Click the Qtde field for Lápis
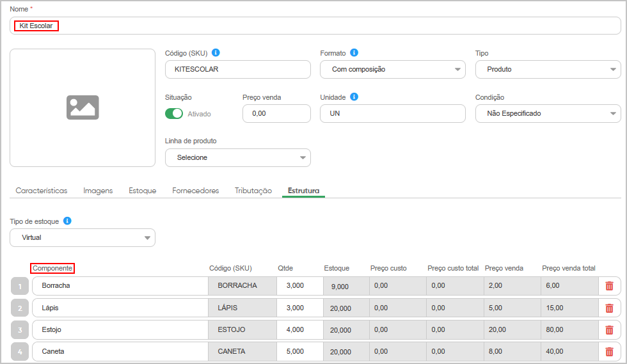 pyautogui.click(x=299, y=308)
